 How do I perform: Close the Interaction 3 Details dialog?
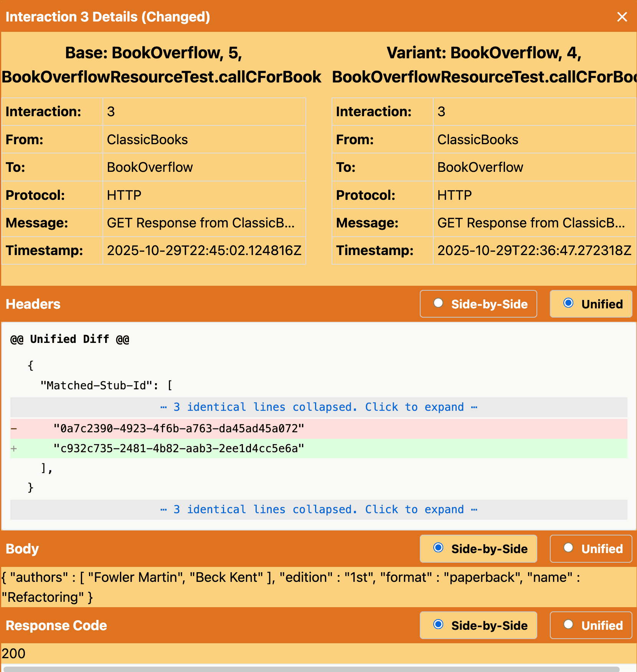[x=622, y=16]
